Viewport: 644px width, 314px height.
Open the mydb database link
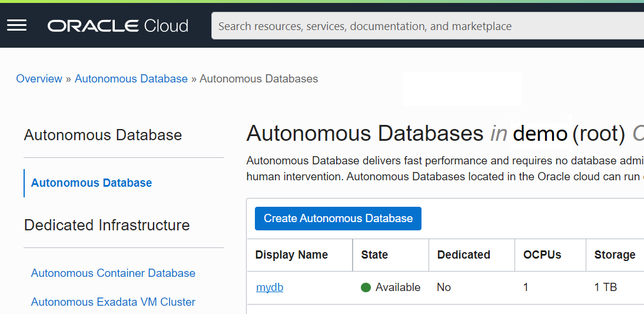click(x=270, y=287)
